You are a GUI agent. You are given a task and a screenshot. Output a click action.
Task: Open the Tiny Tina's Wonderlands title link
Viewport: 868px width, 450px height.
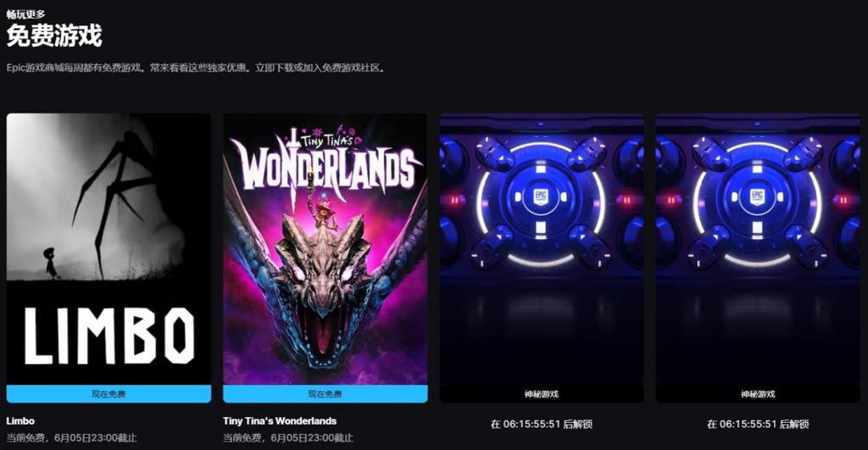point(280,421)
